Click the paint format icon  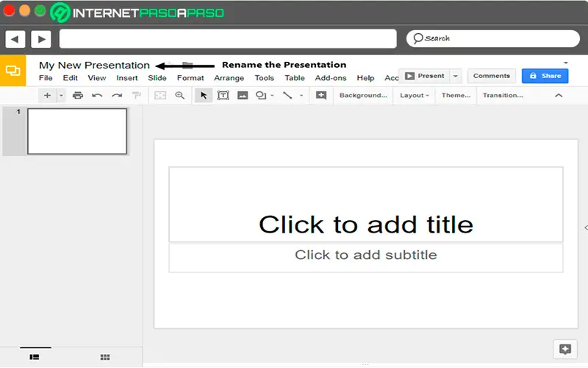137,96
